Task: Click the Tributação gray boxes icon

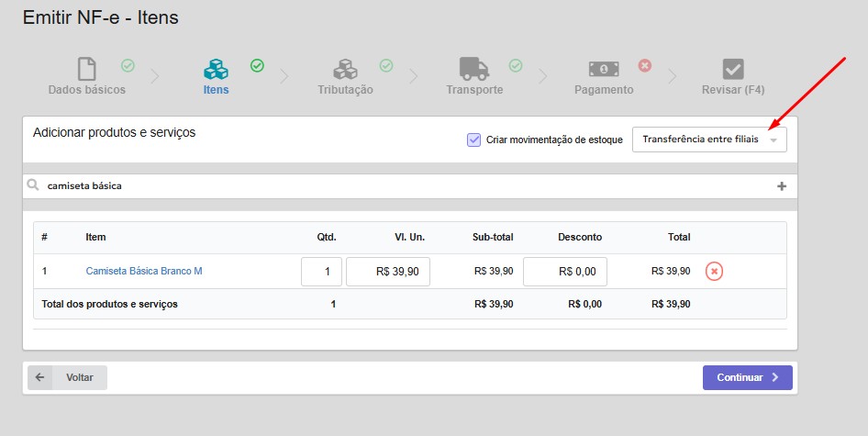Action: [x=345, y=69]
